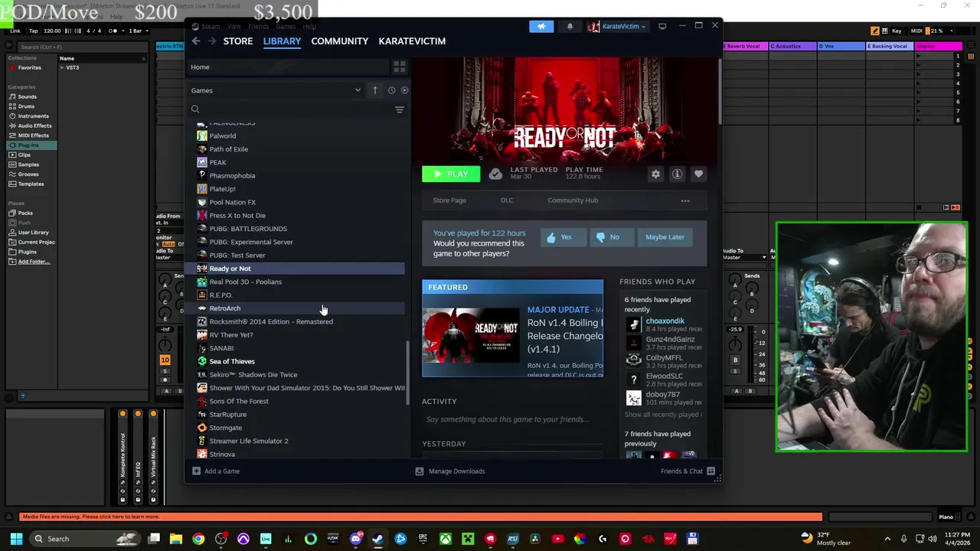
Task: Select Sounds category in Ableton browser
Action: [27, 96]
